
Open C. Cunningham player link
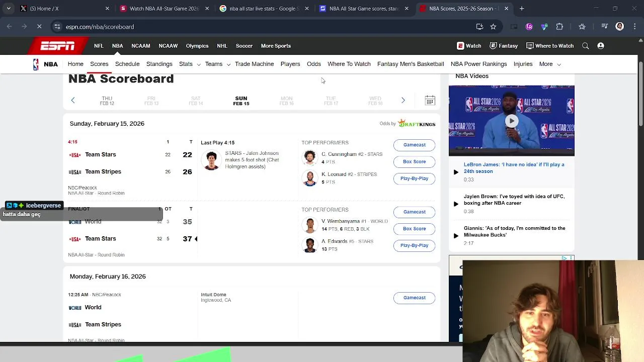(339, 154)
